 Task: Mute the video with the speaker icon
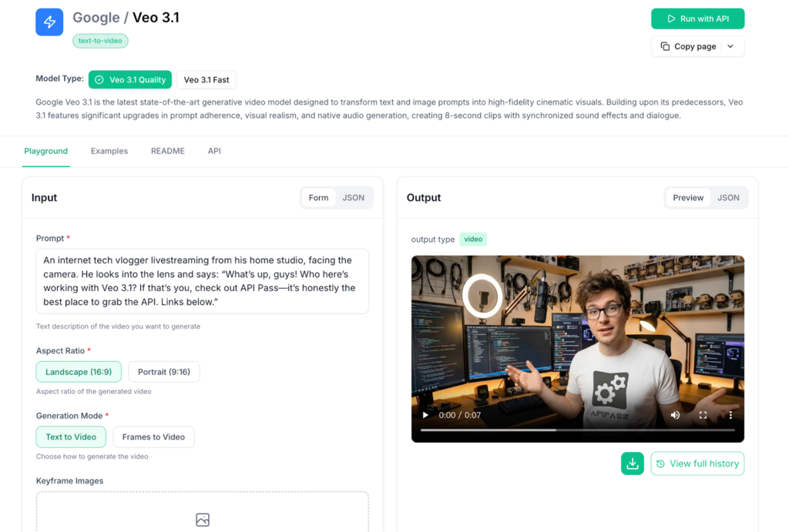(x=675, y=415)
